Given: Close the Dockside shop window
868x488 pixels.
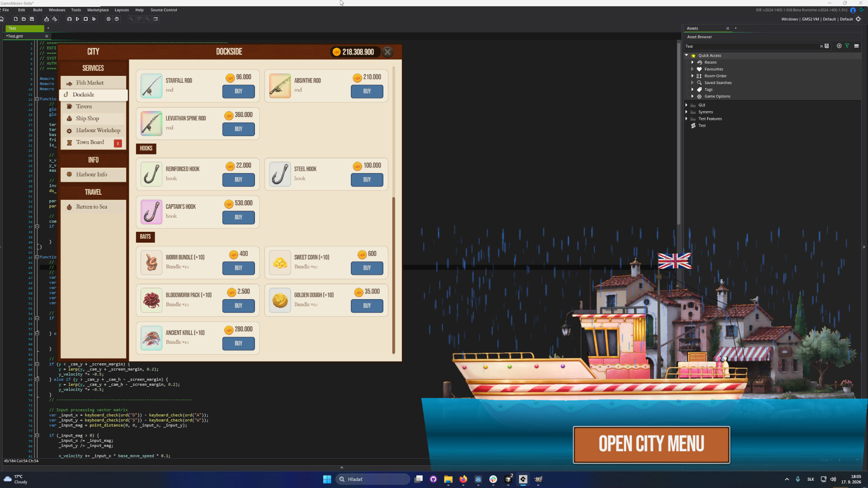Looking at the screenshot, I should pos(387,52).
